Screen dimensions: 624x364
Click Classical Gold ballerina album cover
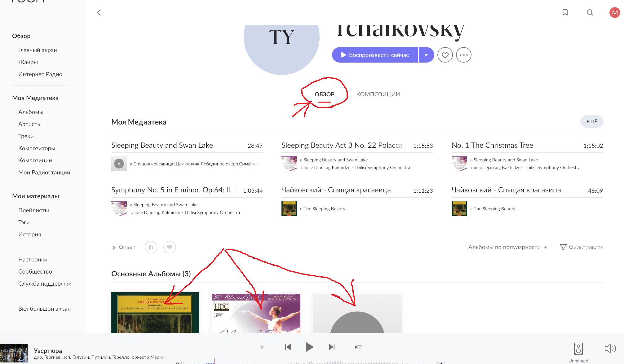pos(256,313)
